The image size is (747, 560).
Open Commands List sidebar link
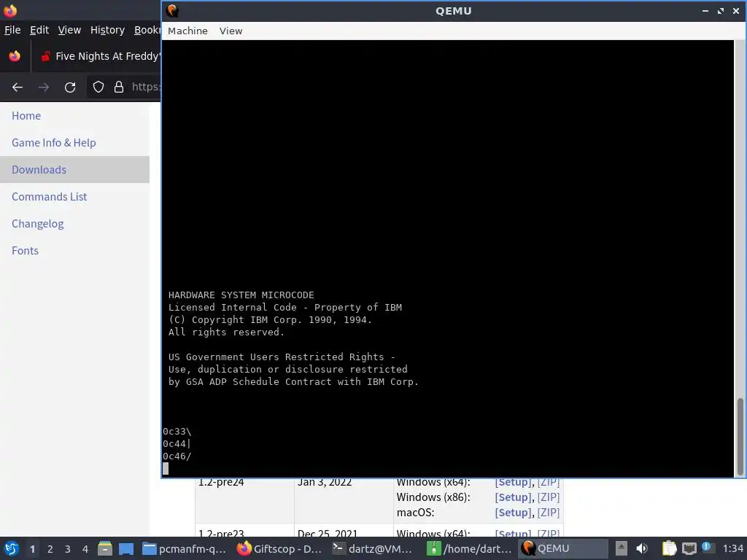point(49,197)
